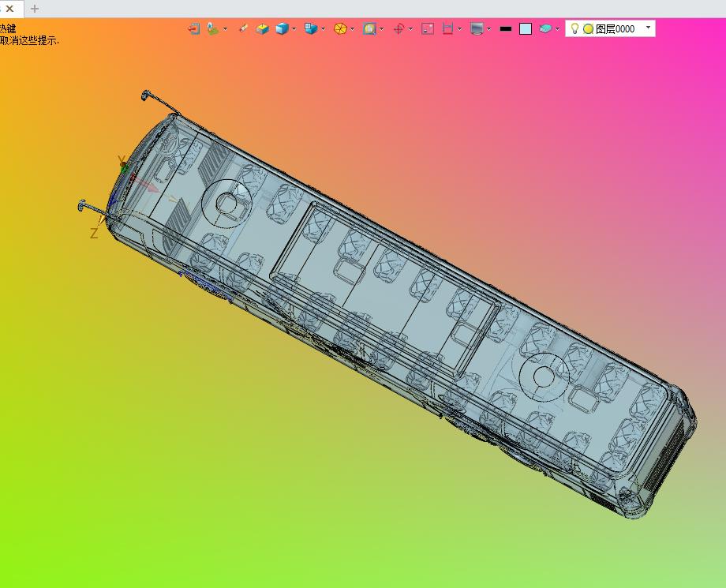Screen dimensions: 726x588
Task: Click the teal layer stack icon
Action: (x=545, y=28)
